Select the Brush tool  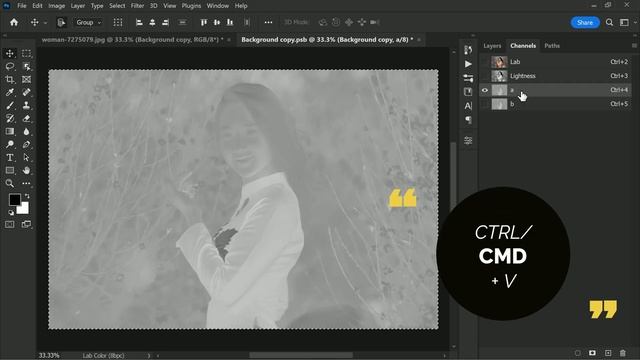10,106
